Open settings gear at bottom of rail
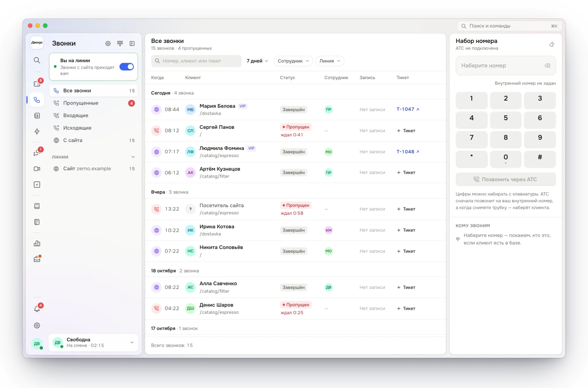This screenshot has width=588, height=388. (x=37, y=326)
